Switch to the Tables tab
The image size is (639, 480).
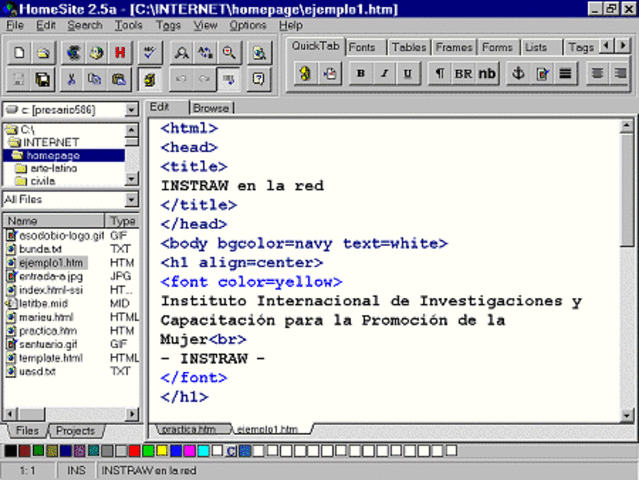point(409,47)
